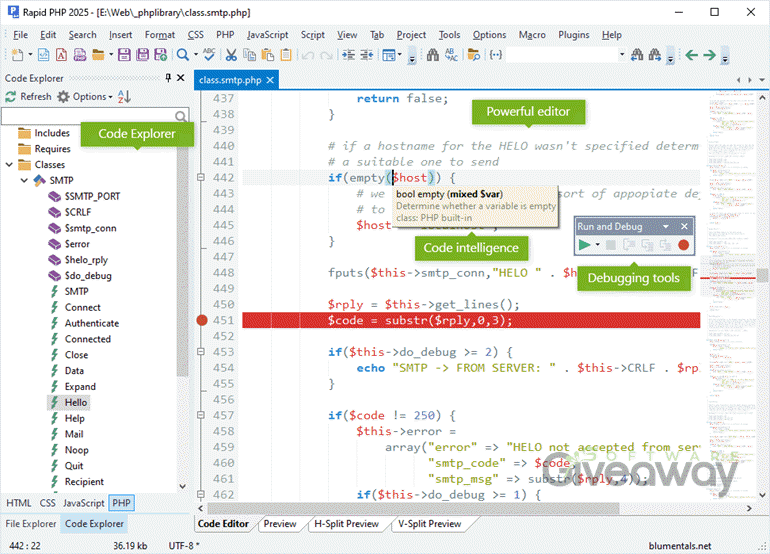
Task: Select the PHP view in Code Explorer
Action: [x=121, y=503]
